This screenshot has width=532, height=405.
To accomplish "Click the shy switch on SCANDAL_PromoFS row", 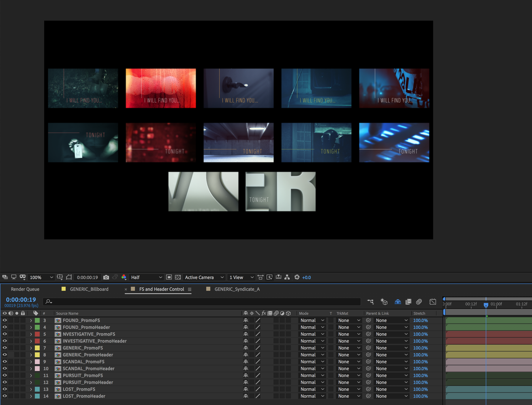I will (x=246, y=361).
